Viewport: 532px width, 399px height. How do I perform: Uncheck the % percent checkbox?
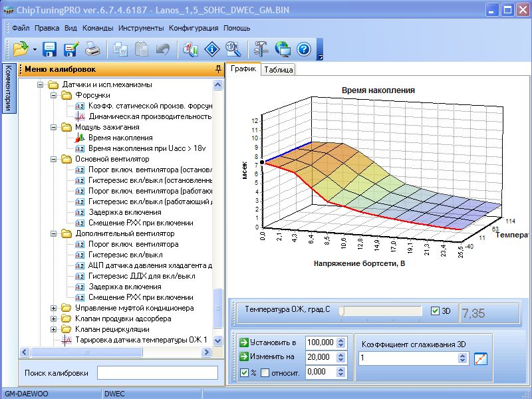pos(244,372)
